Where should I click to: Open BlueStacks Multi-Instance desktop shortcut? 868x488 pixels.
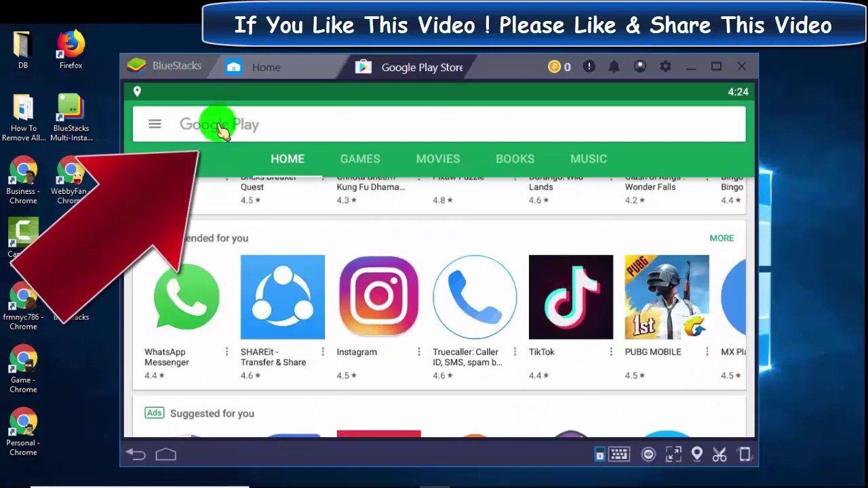71,118
